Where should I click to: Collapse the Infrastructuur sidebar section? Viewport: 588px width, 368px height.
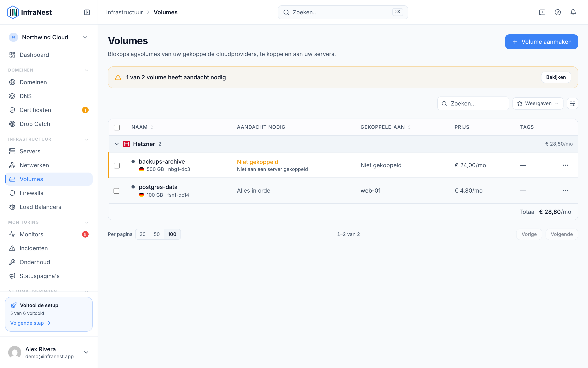[86, 139]
